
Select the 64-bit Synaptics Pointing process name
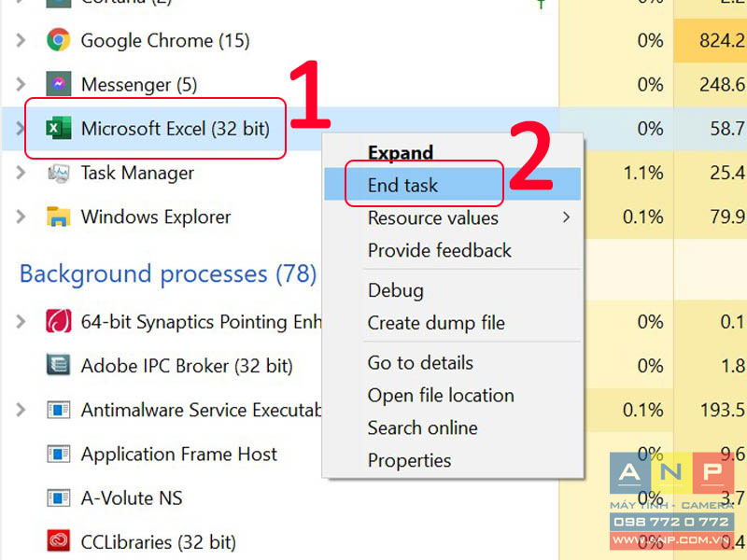tap(202, 322)
